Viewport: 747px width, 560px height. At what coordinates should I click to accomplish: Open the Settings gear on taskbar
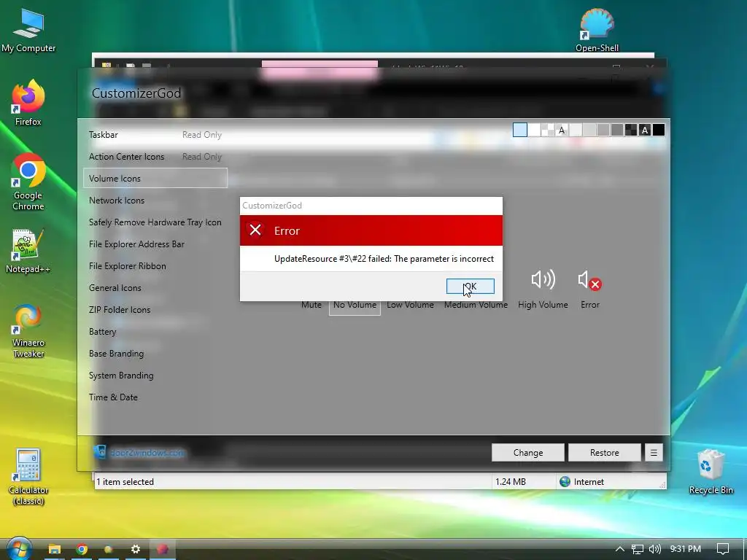pos(135,550)
